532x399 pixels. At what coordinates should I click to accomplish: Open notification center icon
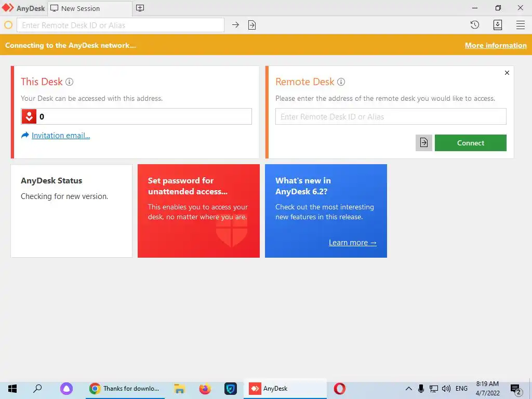click(x=515, y=389)
